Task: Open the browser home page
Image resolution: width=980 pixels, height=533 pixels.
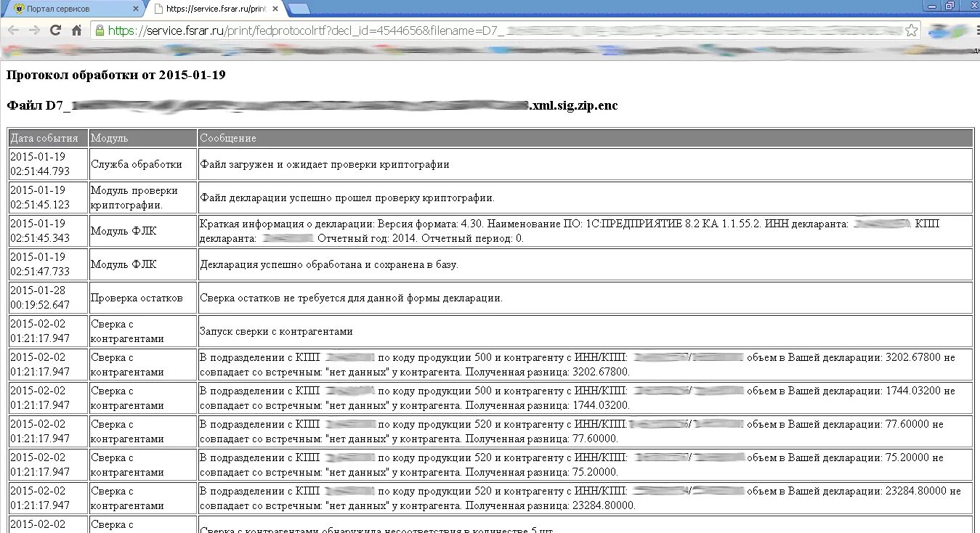Action: [x=76, y=30]
